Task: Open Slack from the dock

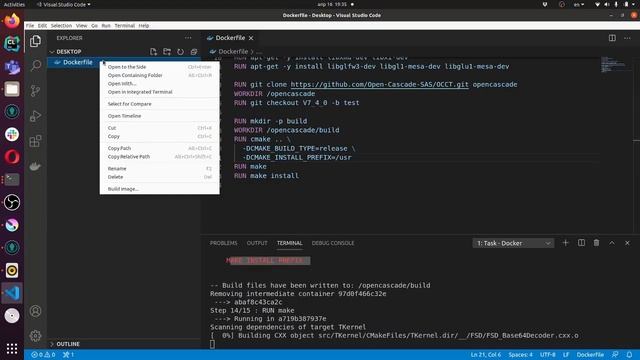Action: [12, 134]
